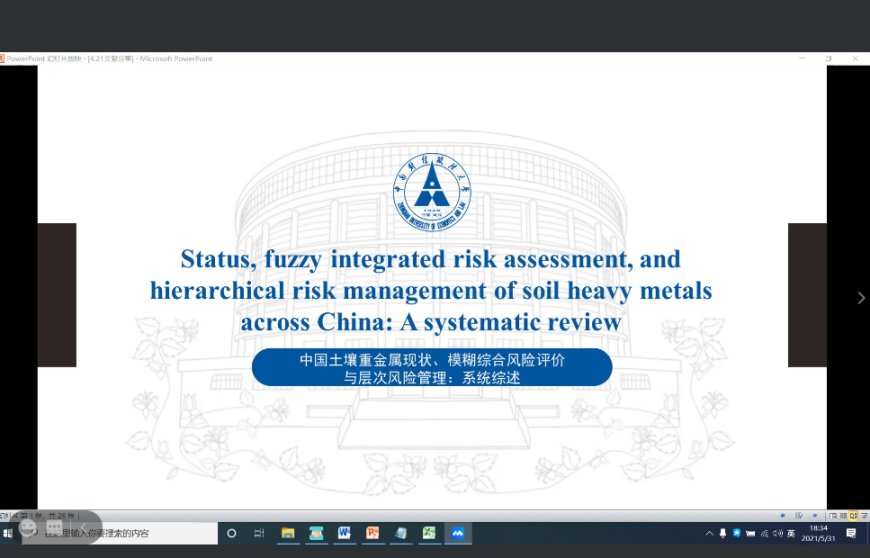This screenshot has height=558, width=870.
Task: Switch to Slide Sorter view
Action: (843, 516)
